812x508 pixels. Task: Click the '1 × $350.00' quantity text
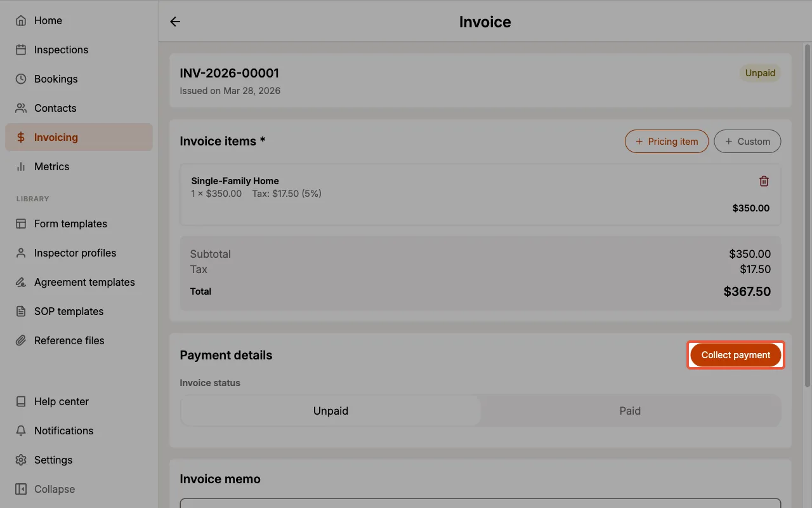click(x=216, y=194)
